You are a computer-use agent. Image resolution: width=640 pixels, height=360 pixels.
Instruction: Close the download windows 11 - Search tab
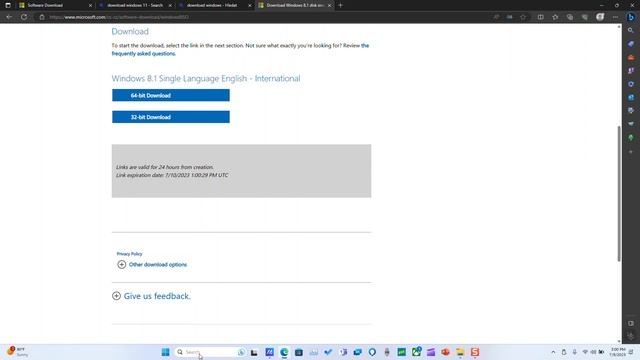click(170, 5)
